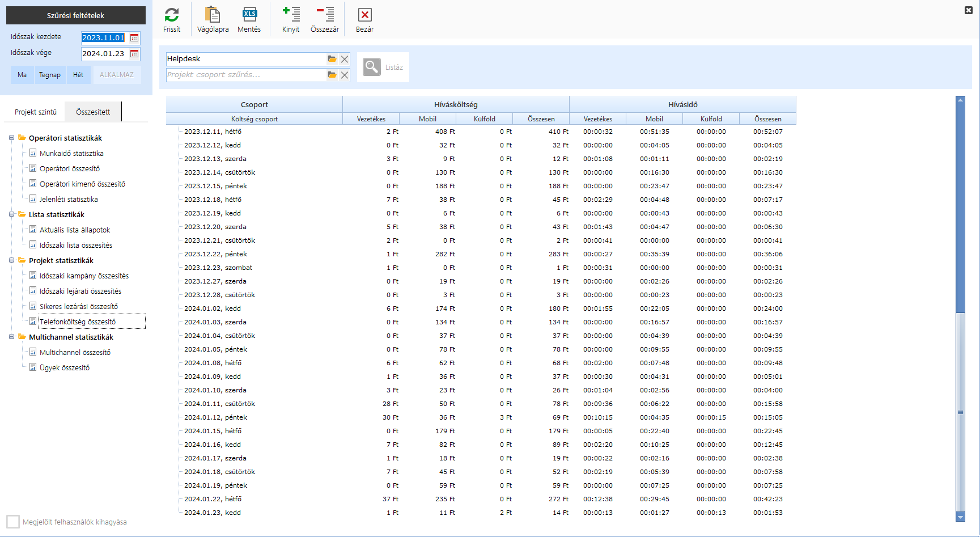This screenshot has height=537, width=980.
Task: Click the Frissít refresh icon
Action: click(172, 15)
